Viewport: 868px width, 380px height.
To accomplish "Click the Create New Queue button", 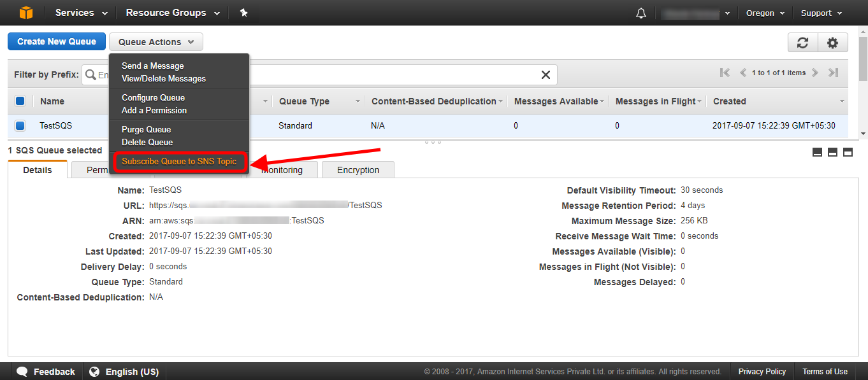I will click(57, 41).
